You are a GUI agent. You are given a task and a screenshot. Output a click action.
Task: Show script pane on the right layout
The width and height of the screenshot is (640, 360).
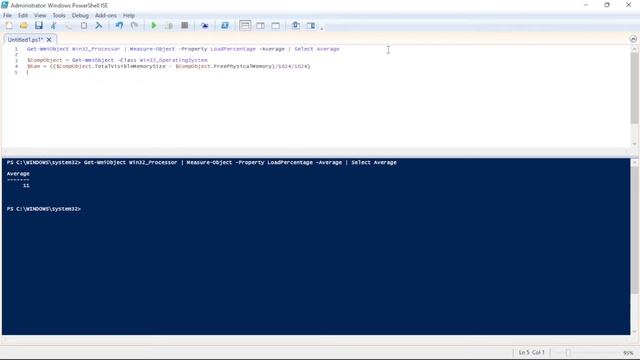260,25
